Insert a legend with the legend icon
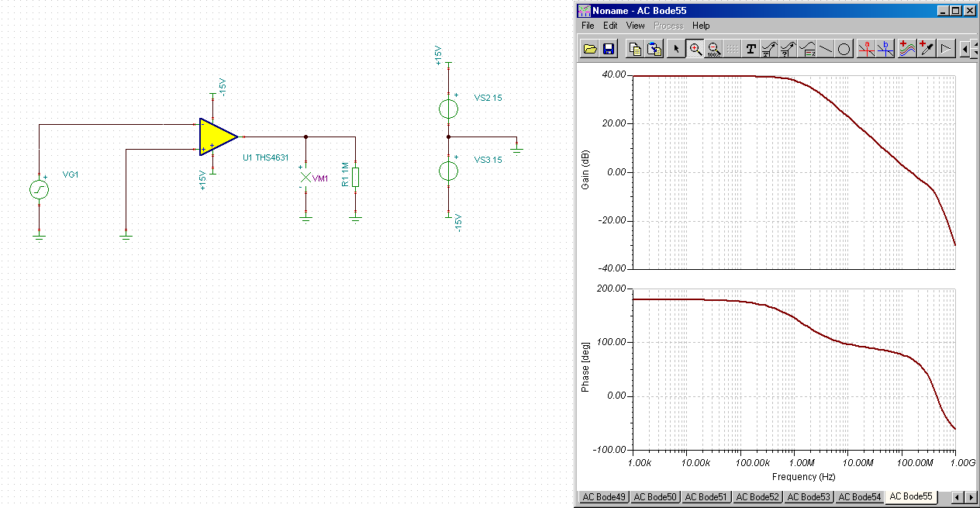 (807, 49)
